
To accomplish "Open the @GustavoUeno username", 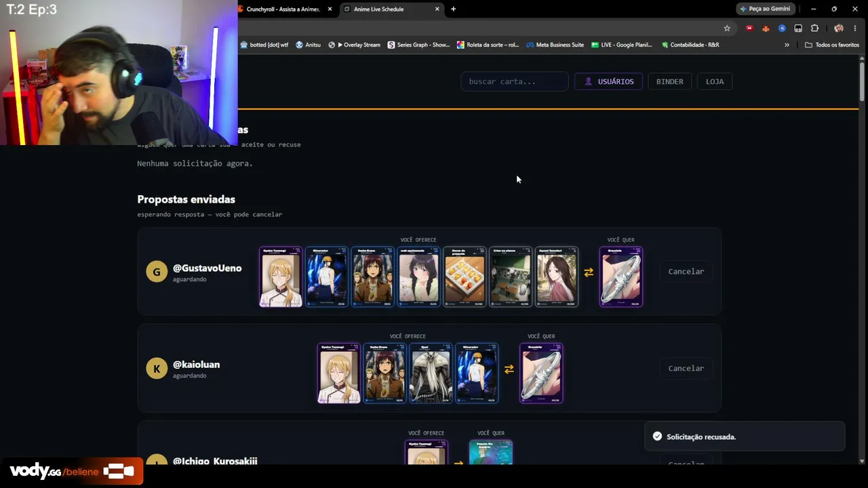I will (x=208, y=268).
